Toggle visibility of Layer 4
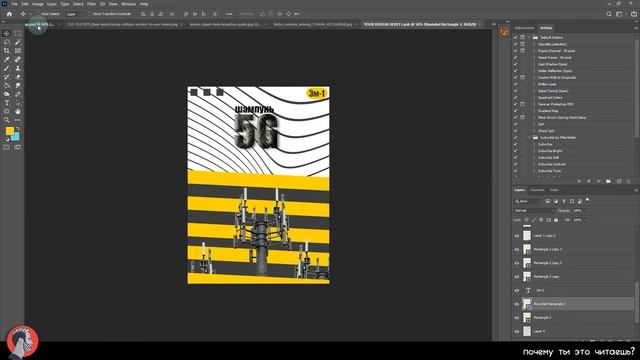The width and height of the screenshot is (640, 360). [x=517, y=331]
